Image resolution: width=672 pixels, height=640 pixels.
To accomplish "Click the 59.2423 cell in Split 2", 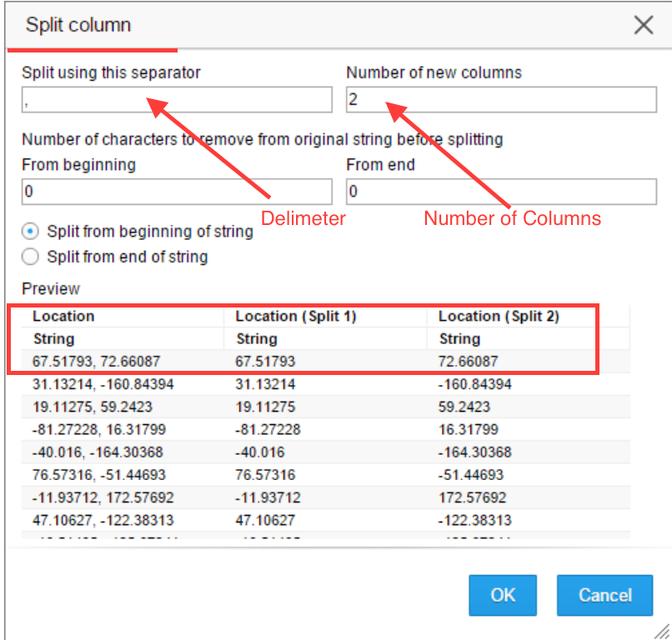I will pos(464,407).
